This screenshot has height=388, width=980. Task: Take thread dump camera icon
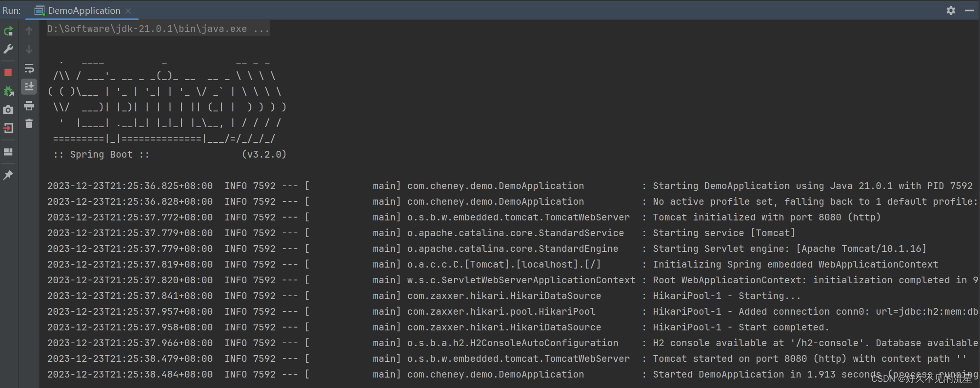point(8,110)
